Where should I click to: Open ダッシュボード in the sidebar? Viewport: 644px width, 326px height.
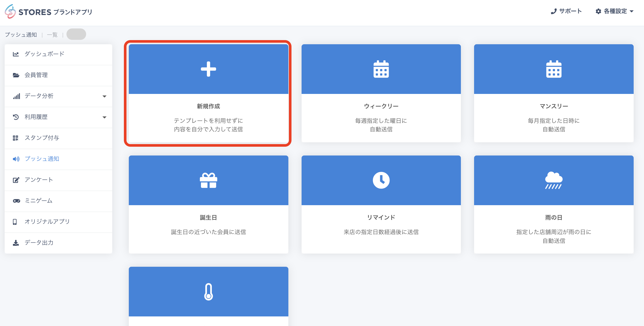(44, 54)
